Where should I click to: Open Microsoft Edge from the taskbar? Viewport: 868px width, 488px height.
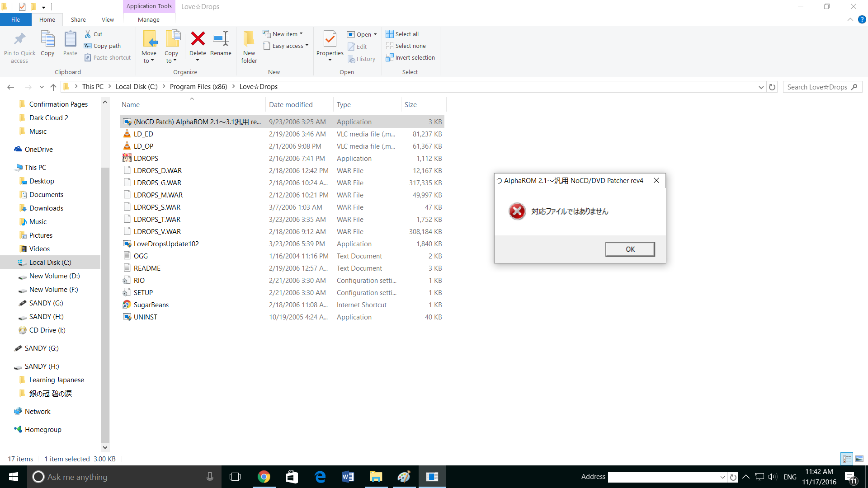(320, 477)
